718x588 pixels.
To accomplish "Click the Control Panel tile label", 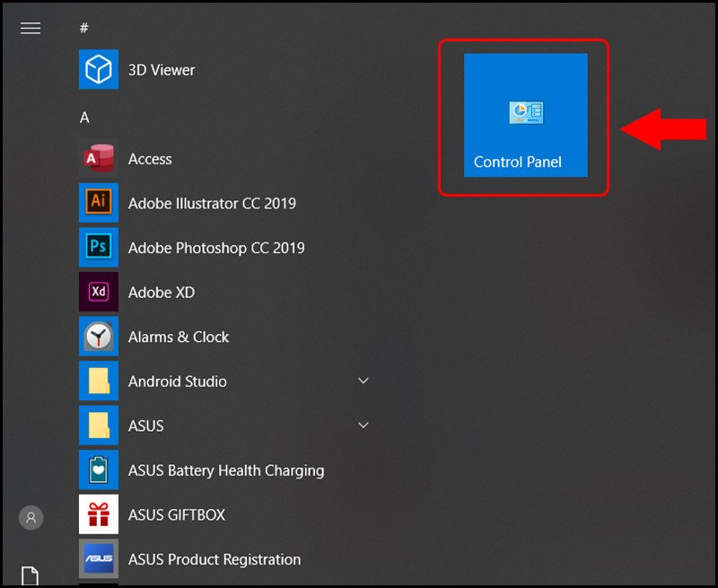I will (x=519, y=162).
